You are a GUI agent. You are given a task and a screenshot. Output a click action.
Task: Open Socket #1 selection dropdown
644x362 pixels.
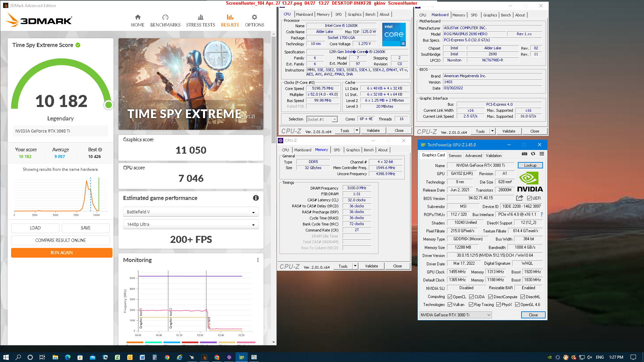[x=322, y=119]
